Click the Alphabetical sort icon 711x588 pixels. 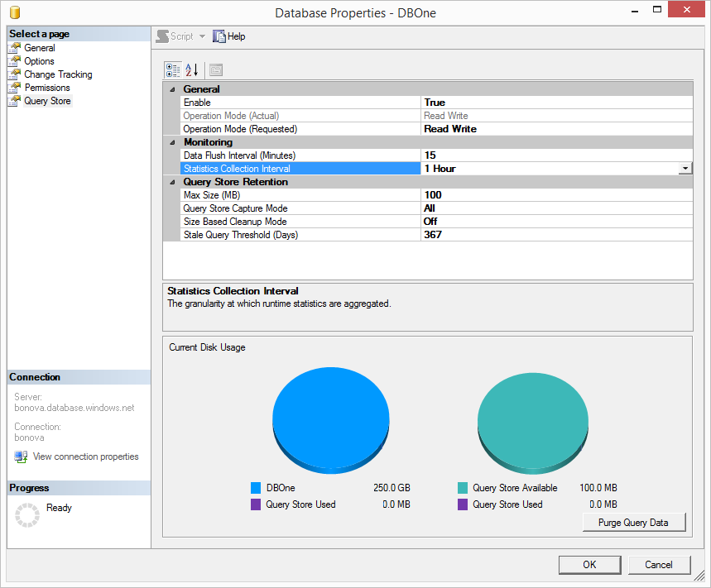192,70
